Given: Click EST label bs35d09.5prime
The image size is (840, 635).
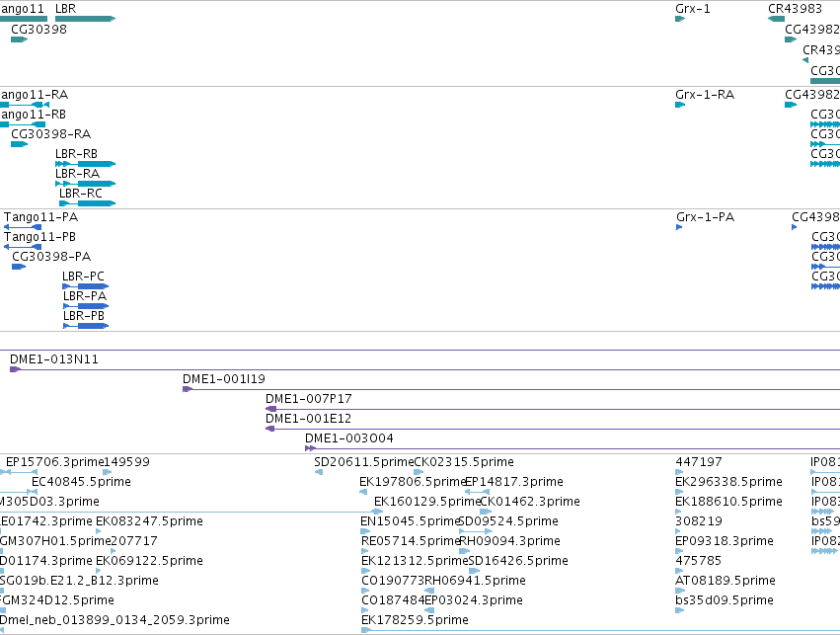Looking at the screenshot, I should point(725,600).
